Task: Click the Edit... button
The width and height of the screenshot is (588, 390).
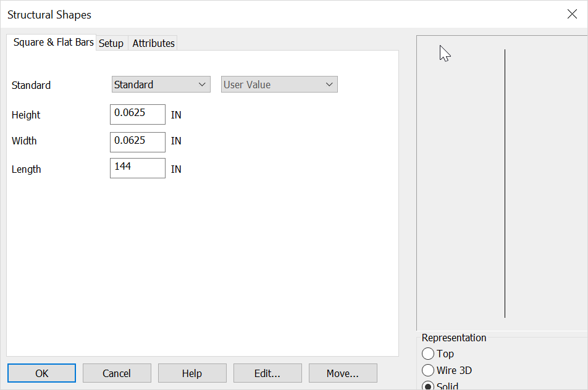Action: coord(267,373)
